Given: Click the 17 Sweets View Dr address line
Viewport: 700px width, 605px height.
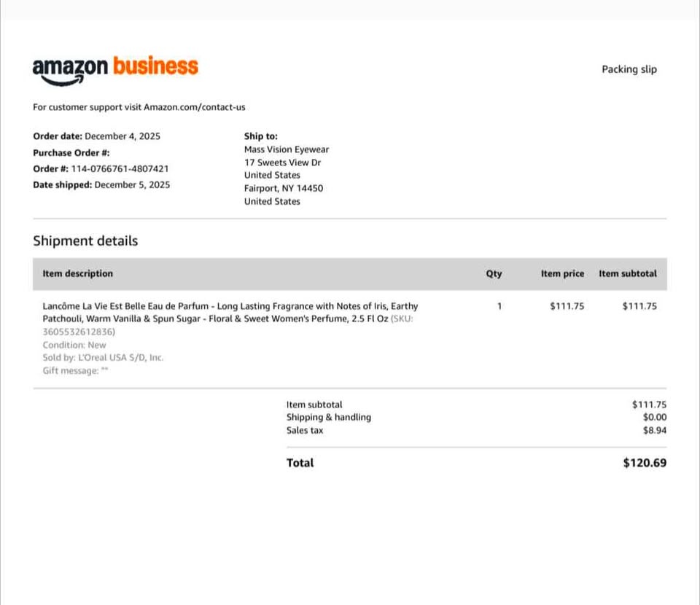Looking at the screenshot, I should click(x=282, y=163).
